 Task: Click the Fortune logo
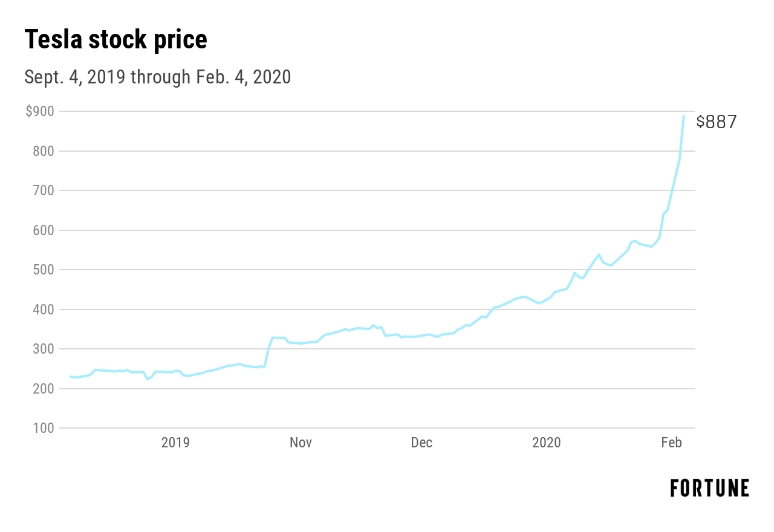709,488
